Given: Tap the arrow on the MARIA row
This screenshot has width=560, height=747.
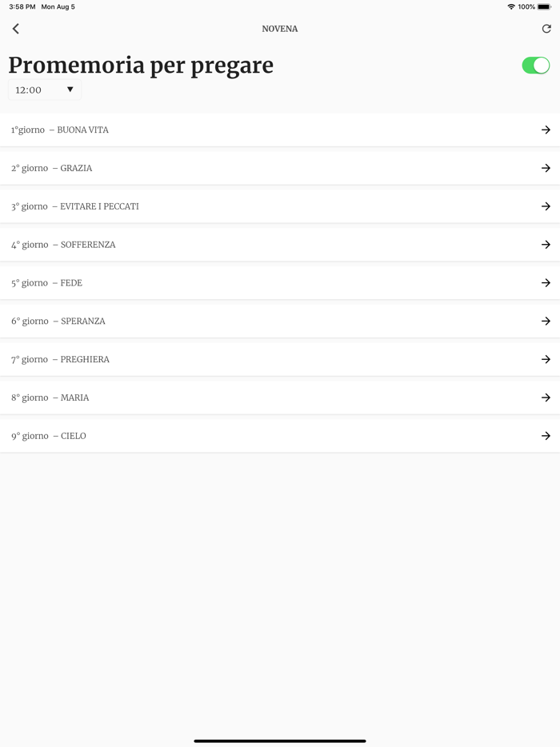Looking at the screenshot, I should 546,397.
